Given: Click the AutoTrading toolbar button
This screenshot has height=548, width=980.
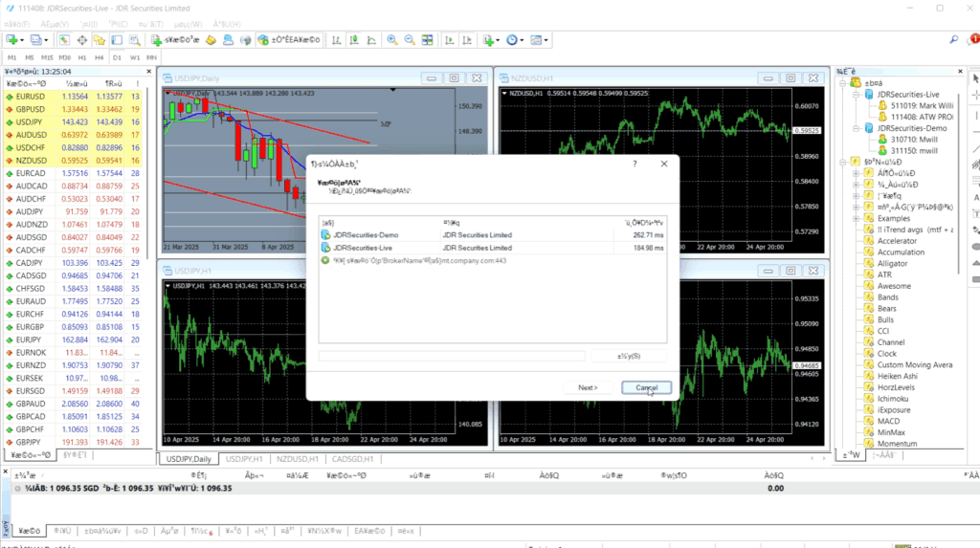Looking at the screenshot, I should point(289,40).
